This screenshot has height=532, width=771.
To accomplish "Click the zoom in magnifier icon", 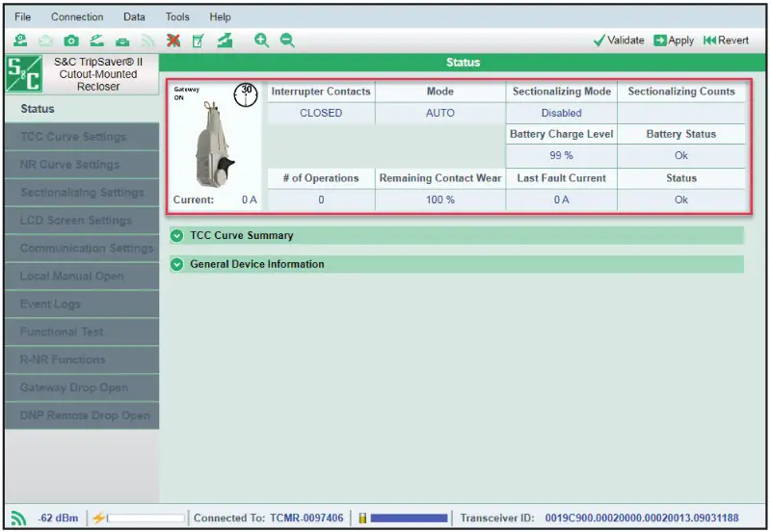I will click(261, 40).
